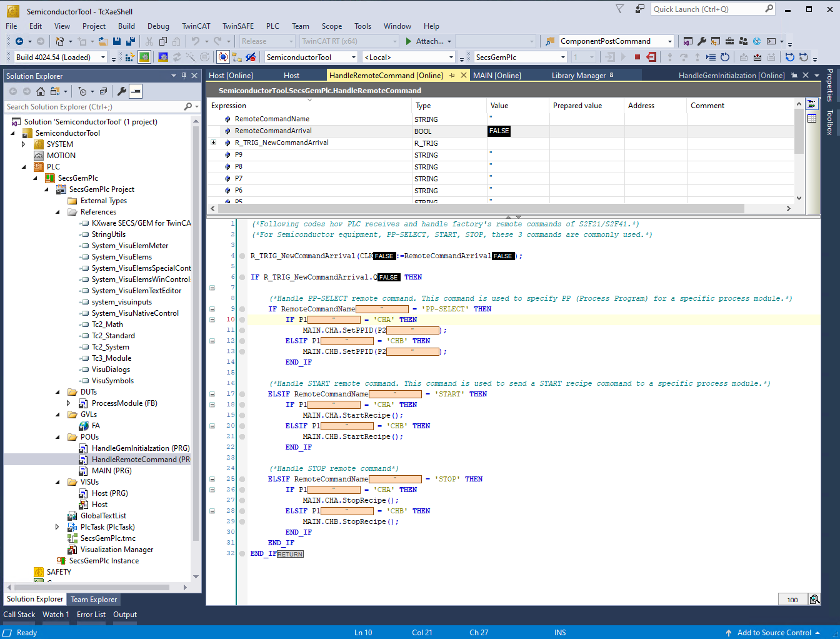This screenshot has height=639, width=840.
Task: Toggle the Preview Selected Items button
Action: click(136, 91)
